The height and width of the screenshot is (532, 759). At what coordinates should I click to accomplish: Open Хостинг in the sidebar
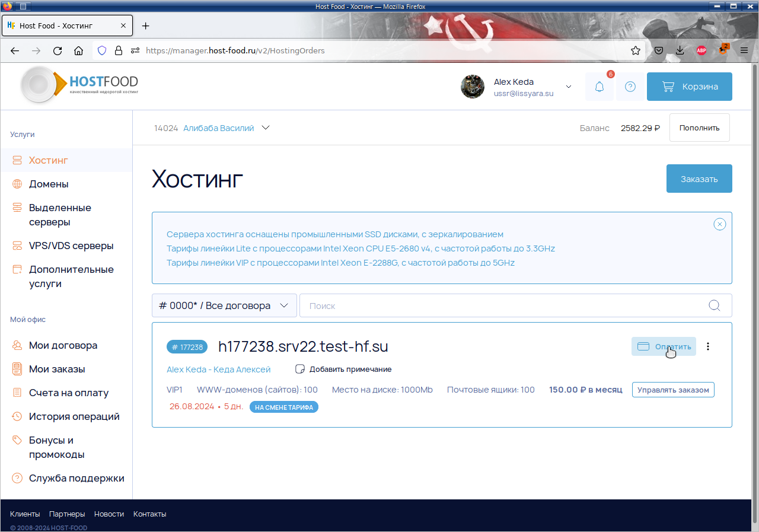point(66,160)
